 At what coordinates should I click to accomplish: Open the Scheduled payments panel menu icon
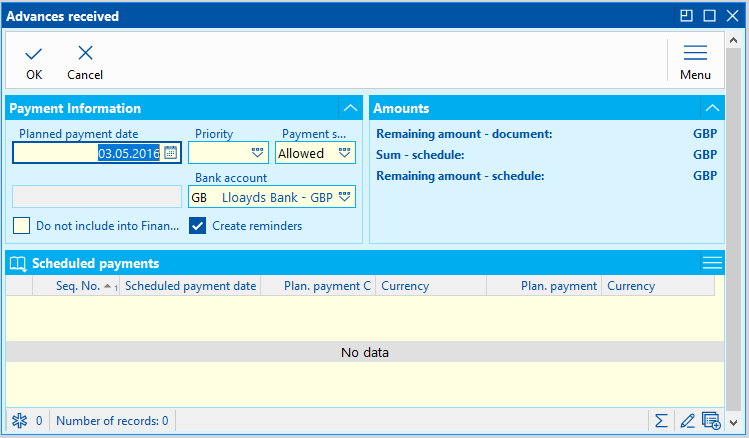[x=712, y=263]
